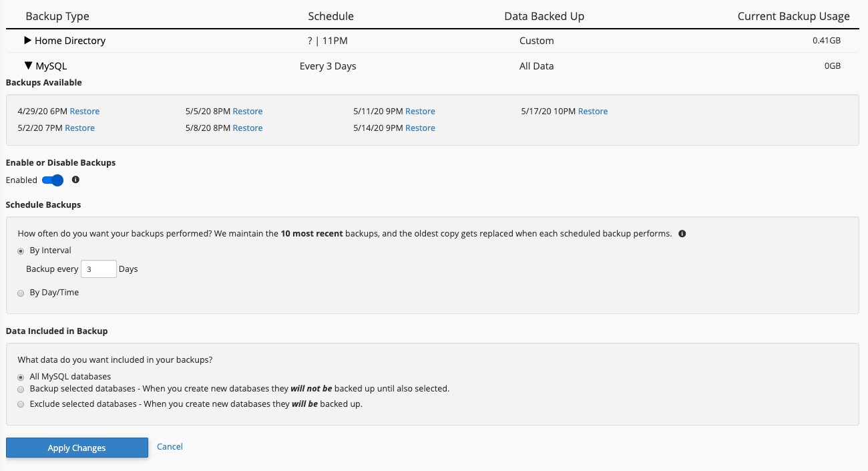Click the Backup every days input field

pyautogui.click(x=98, y=269)
